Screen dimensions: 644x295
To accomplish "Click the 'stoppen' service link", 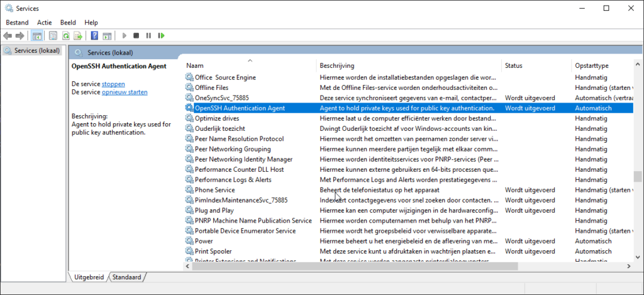I will click(x=113, y=84).
